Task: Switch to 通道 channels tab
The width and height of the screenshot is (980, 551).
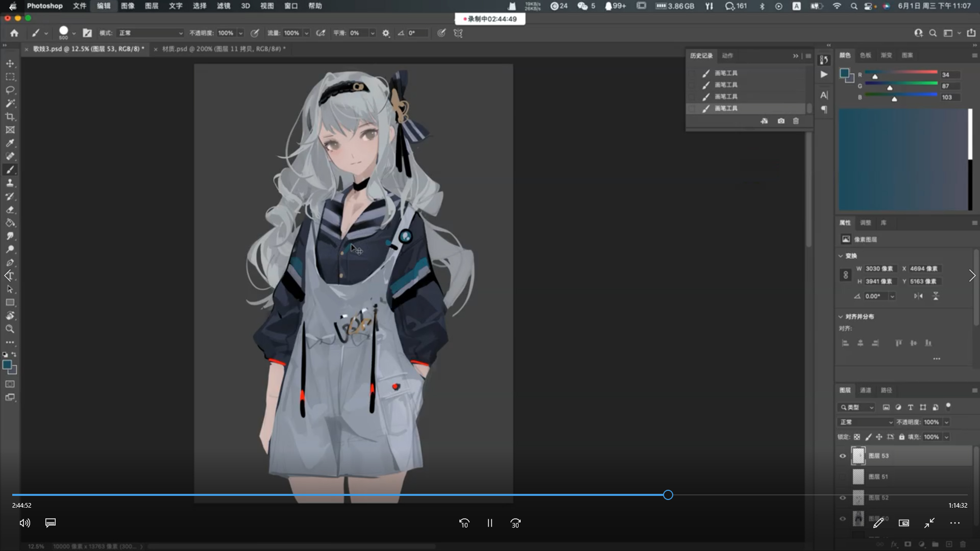Action: tap(866, 390)
